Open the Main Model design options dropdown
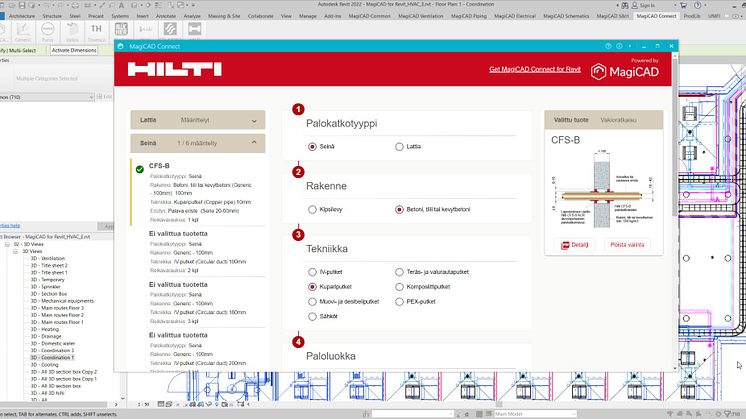 (x=535, y=414)
